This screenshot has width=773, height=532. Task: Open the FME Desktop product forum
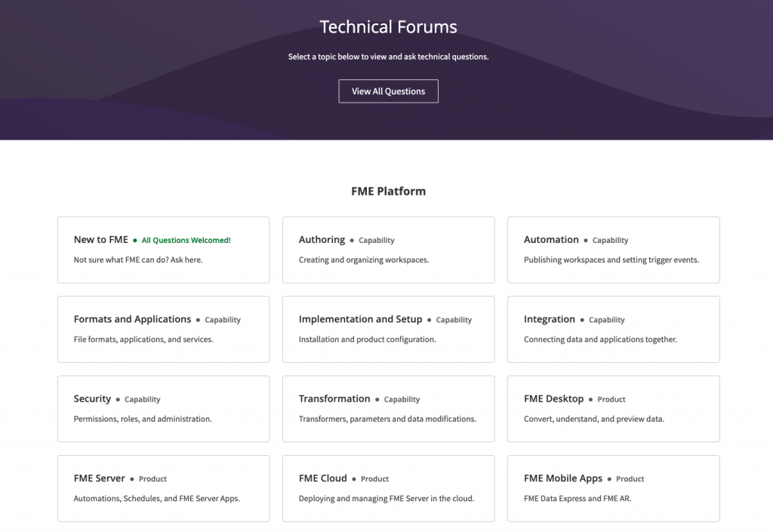(x=553, y=398)
